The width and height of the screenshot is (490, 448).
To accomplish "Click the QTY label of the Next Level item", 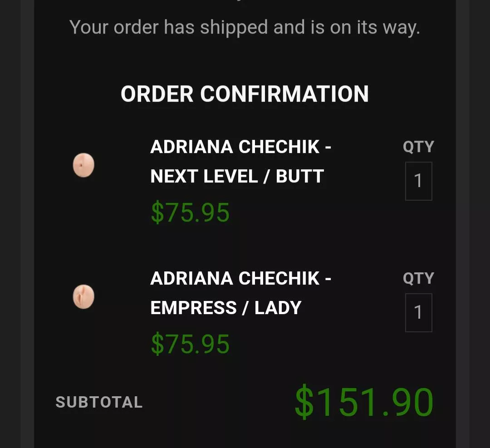I will click(418, 147).
